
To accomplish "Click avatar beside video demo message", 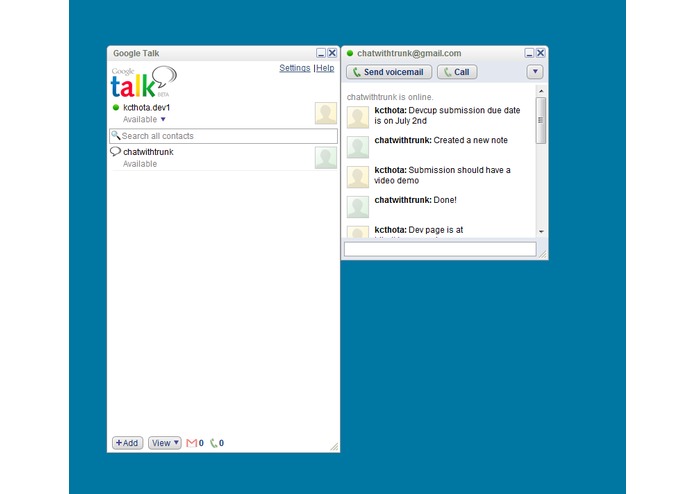I will coord(358,177).
